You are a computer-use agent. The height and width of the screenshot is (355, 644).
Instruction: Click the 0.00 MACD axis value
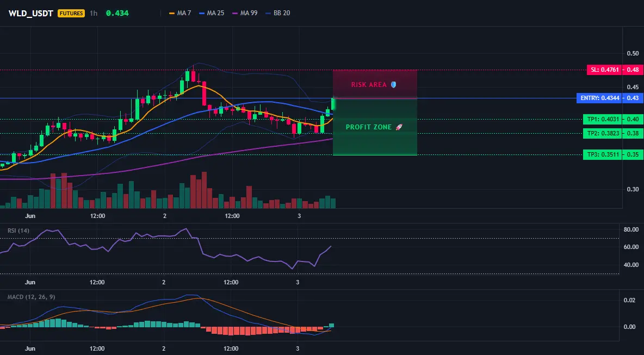(x=630, y=327)
